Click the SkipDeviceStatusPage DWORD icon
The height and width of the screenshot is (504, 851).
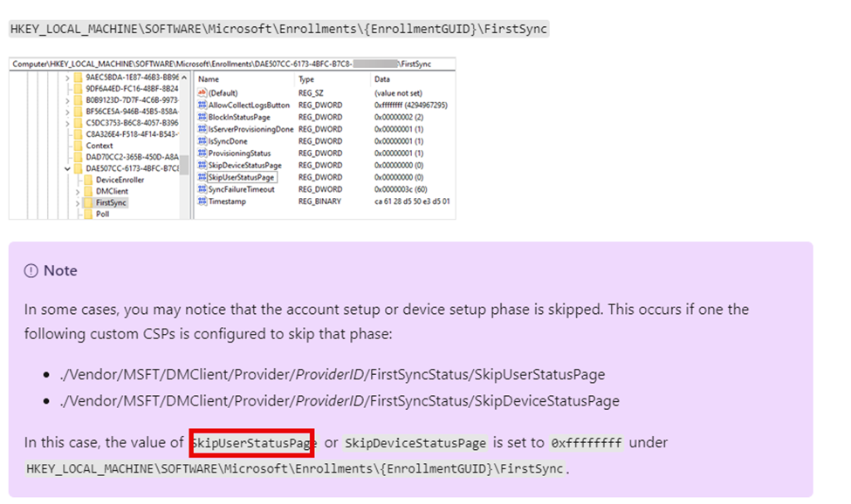(x=202, y=165)
